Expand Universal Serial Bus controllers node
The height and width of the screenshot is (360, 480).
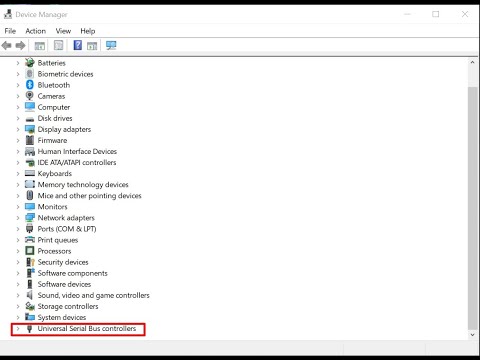click(18, 329)
